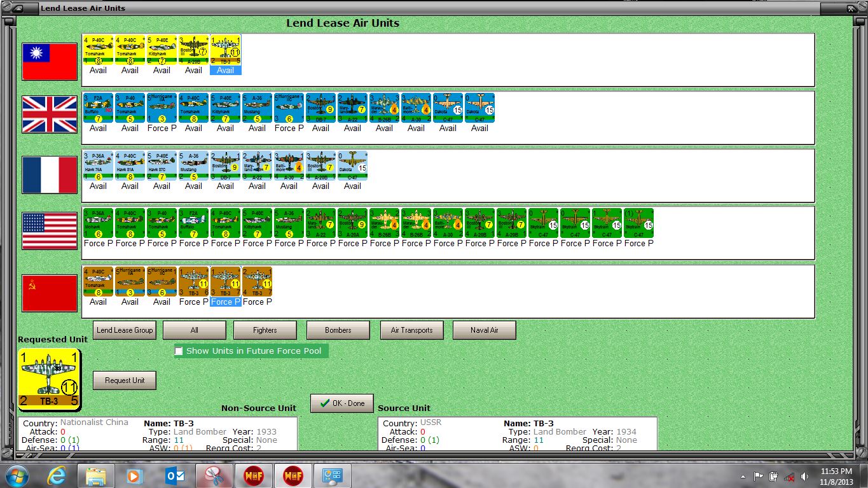Select the American F2A Buffalo counter
Image resolution: width=868 pixels, height=488 pixels.
pos(193,223)
